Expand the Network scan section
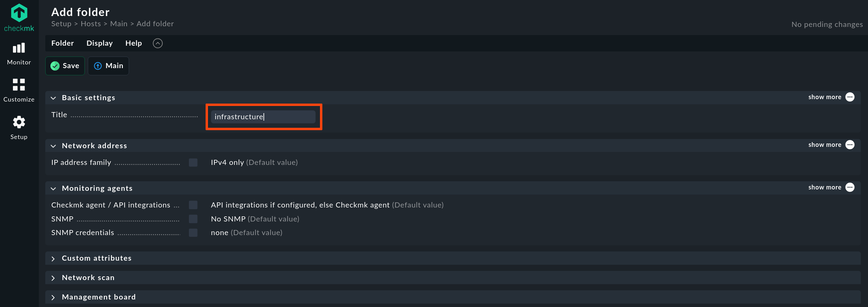 click(x=88, y=278)
